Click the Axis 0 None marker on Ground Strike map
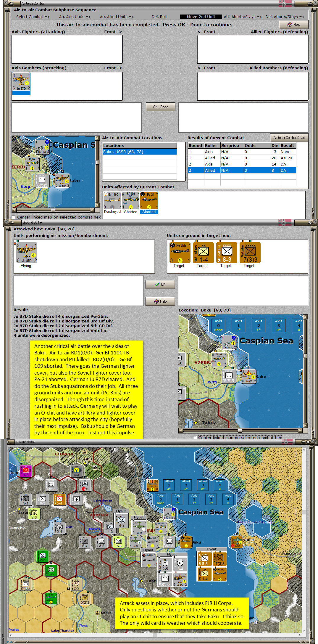318x644 pixels. pyautogui.click(x=218, y=325)
